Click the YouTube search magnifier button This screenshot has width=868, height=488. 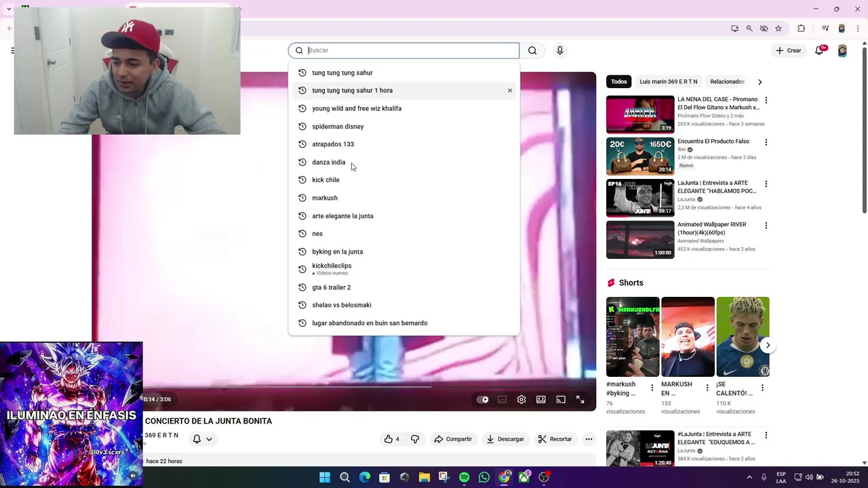[x=532, y=50]
